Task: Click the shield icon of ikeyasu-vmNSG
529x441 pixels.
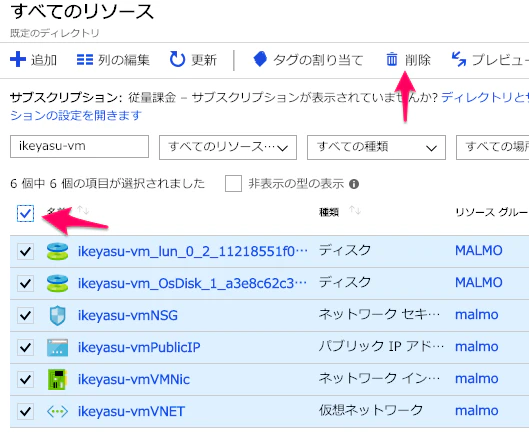Action: [x=57, y=315]
